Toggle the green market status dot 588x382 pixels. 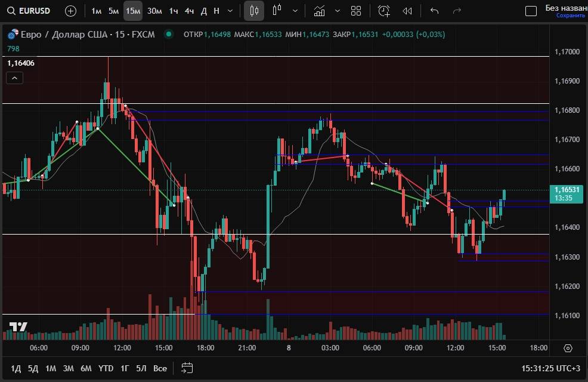coord(169,35)
